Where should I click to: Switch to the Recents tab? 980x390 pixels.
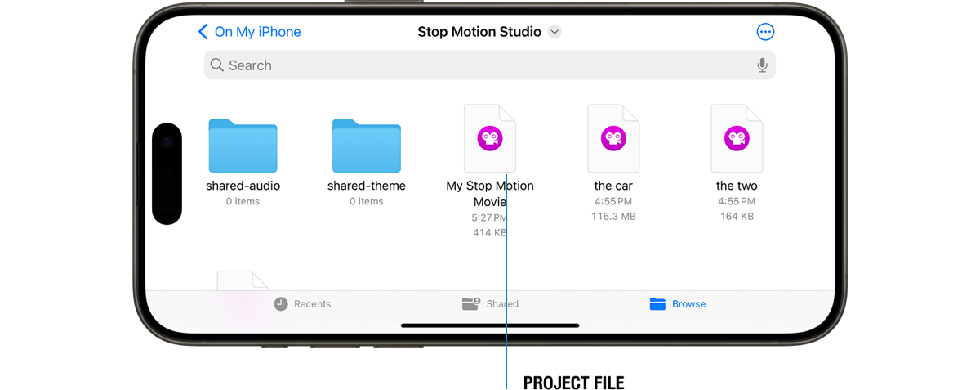[x=302, y=303]
